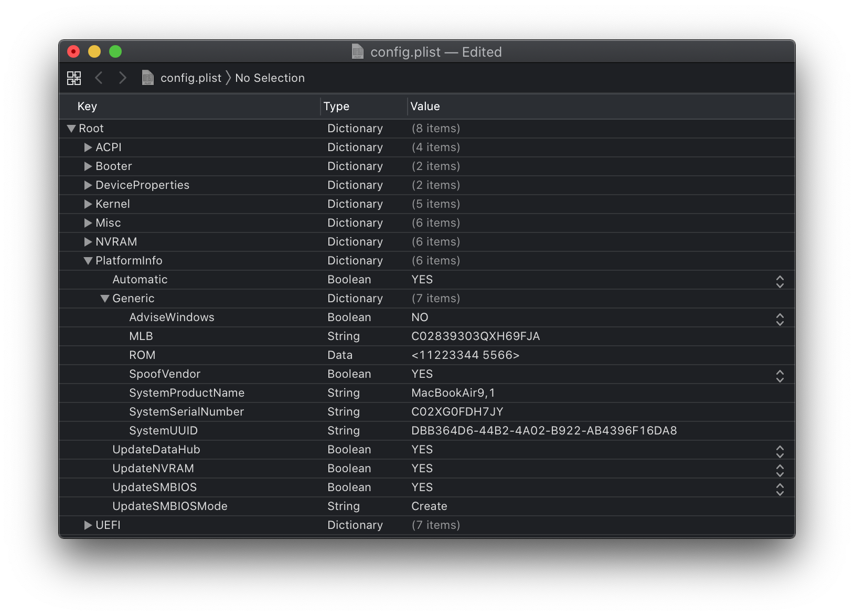Viewport: 854px width, 616px height.
Task: Change the UpdateSMBIOS boolean stepper
Action: coord(780,490)
